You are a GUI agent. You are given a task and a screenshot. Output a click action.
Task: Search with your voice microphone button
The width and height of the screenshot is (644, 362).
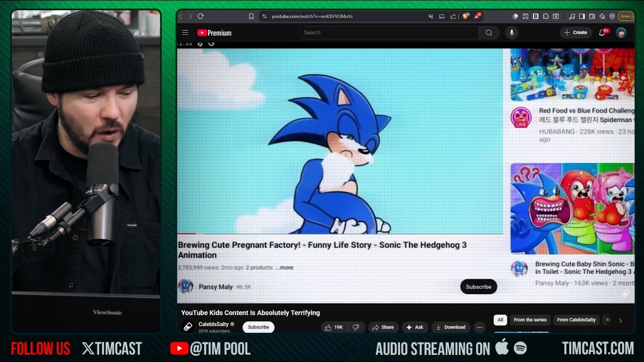click(x=512, y=33)
